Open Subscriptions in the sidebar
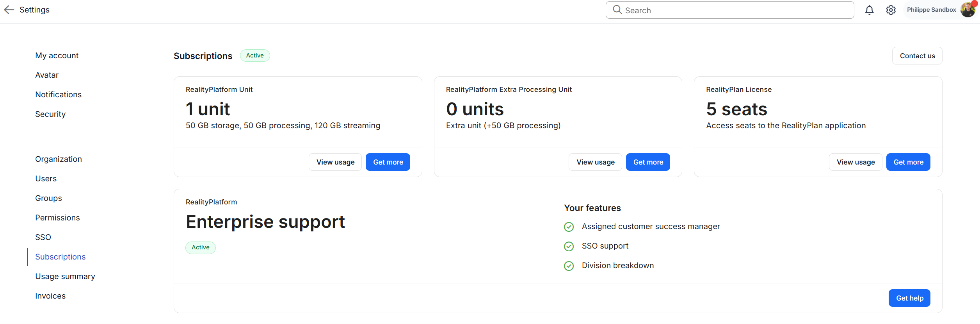Viewport: 980px width, 324px height. point(60,257)
